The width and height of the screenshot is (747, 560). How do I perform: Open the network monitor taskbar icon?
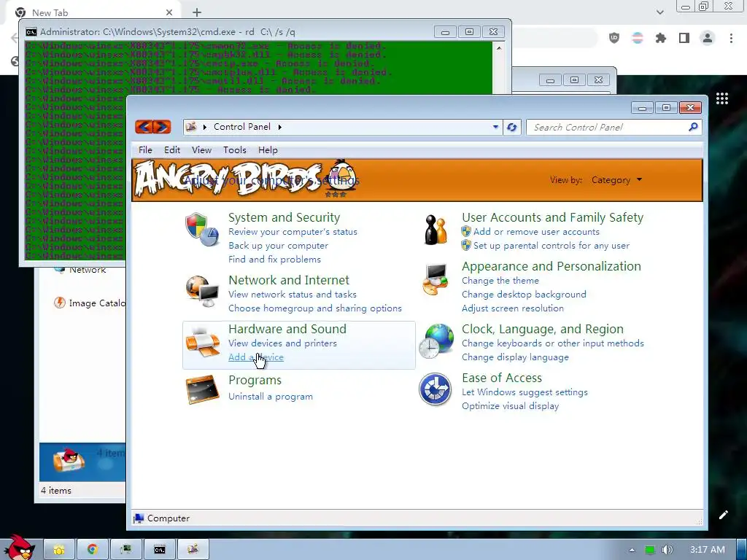click(x=125, y=550)
